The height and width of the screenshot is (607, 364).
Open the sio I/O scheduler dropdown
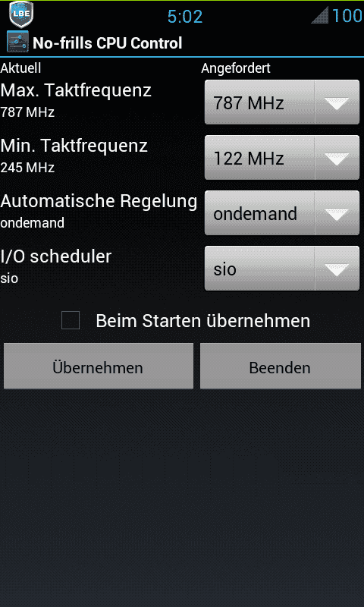(282, 269)
